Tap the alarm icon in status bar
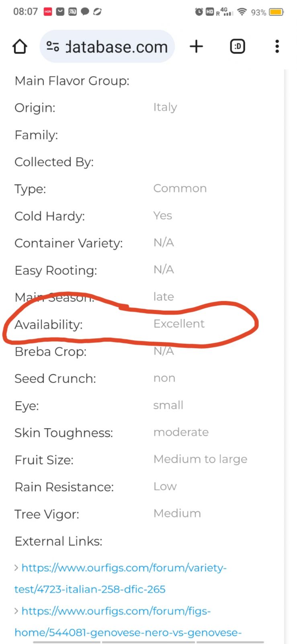297x644 pixels. (199, 12)
